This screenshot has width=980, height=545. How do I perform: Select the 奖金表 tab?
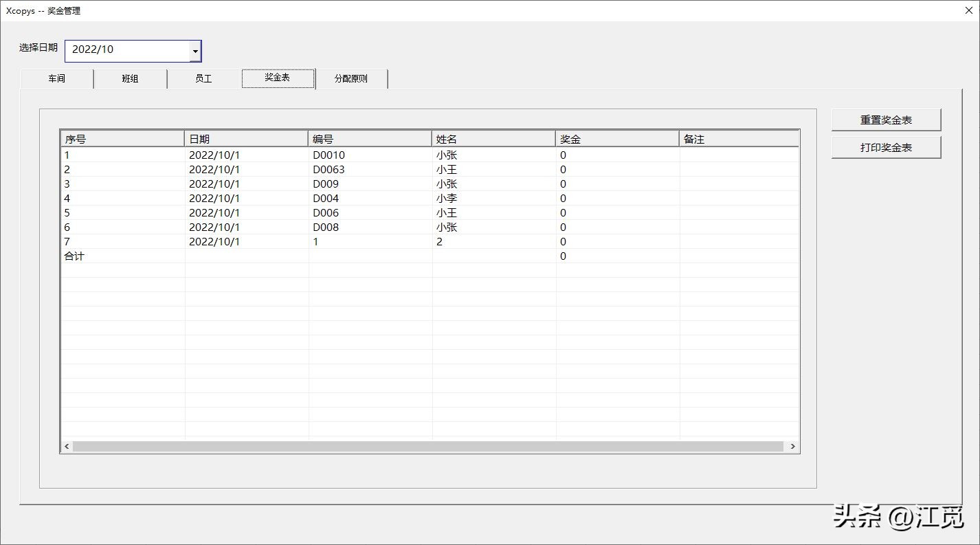pos(278,78)
